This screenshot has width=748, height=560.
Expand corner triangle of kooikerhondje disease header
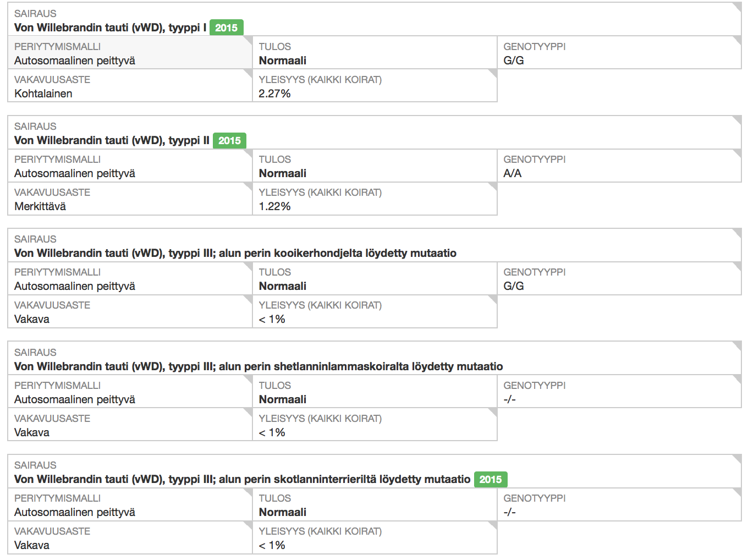pos(738,232)
